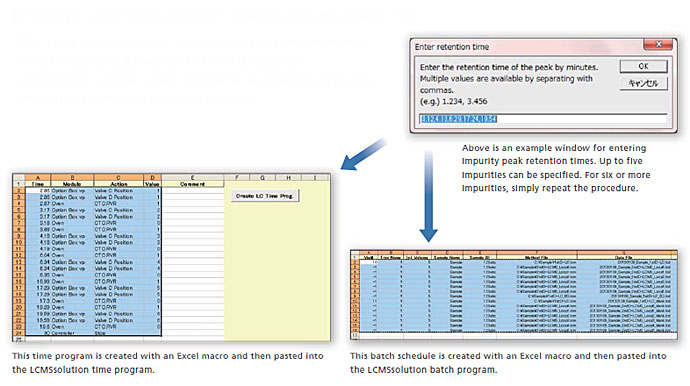Select the Value header cell
Image resolution: width=690 pixels, height=386 pixels.
[152, 184]
